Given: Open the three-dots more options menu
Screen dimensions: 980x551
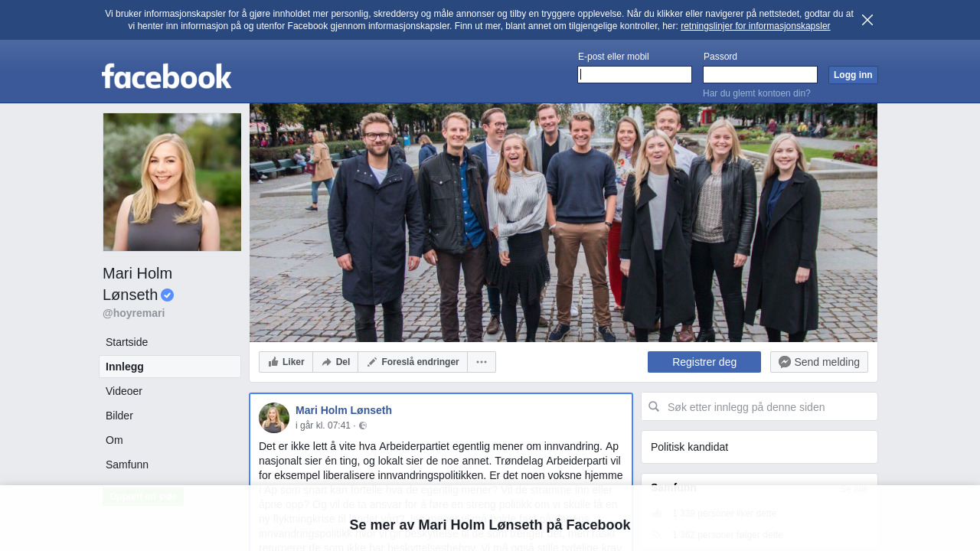Looking at the screenshot, I should pos(482,362).
